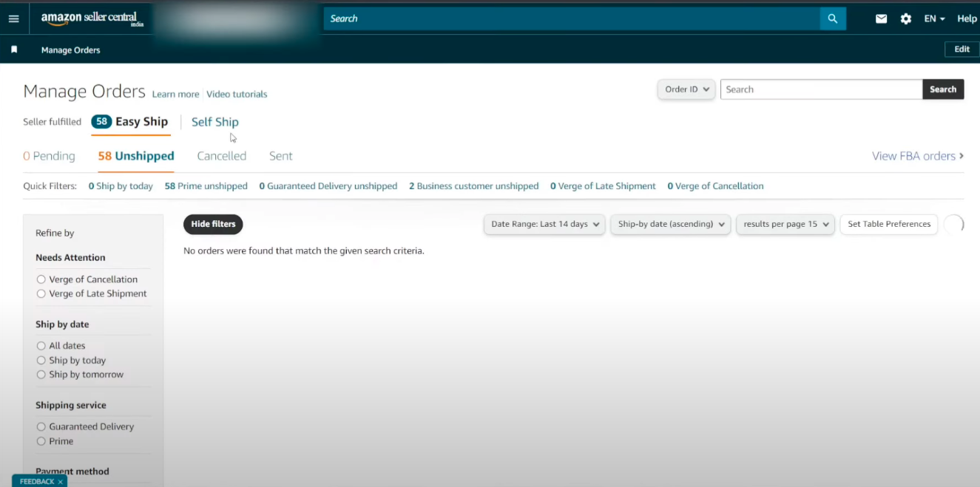Image resolution: width=980 pixels, height=487 pixels.
Task: Open the messages envelope icon
Action: point(882,18)
